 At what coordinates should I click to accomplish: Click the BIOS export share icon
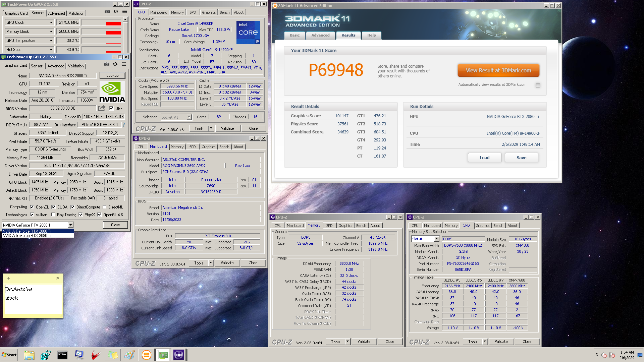click(x=102, y=108)
